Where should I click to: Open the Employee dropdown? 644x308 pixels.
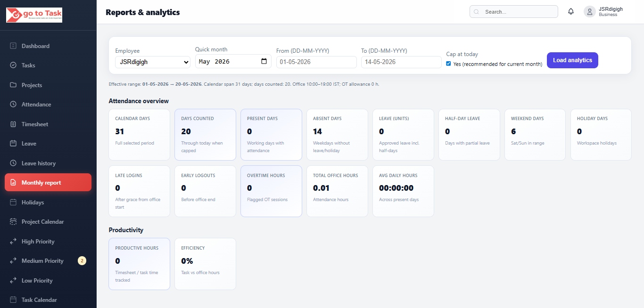click(153, 62)
